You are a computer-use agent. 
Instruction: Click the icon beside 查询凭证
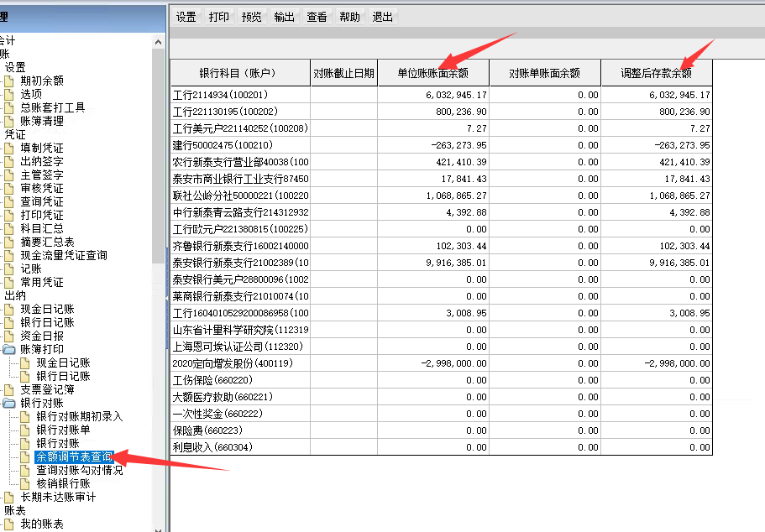click(8, 201)
